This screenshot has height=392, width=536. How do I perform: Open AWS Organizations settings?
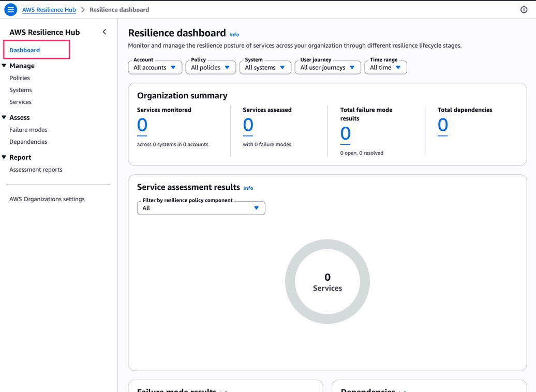pyautogui.click(x=47, y=199)
